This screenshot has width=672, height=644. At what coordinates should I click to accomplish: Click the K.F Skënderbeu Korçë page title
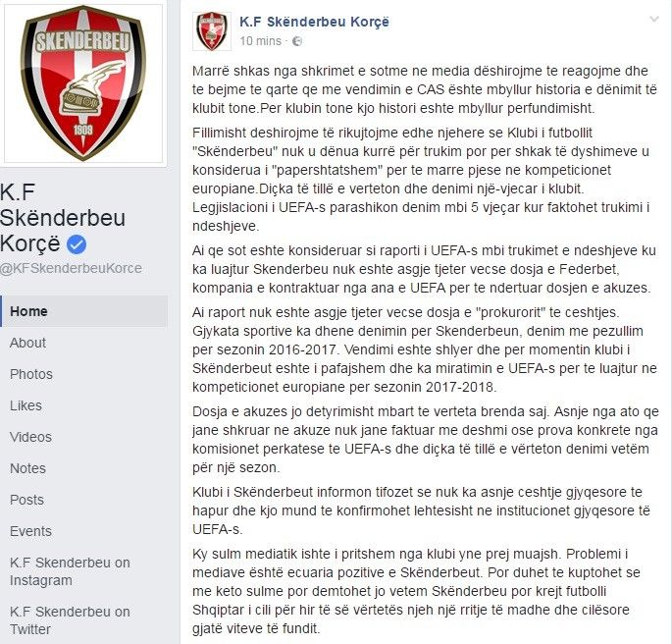pos(63,217)
